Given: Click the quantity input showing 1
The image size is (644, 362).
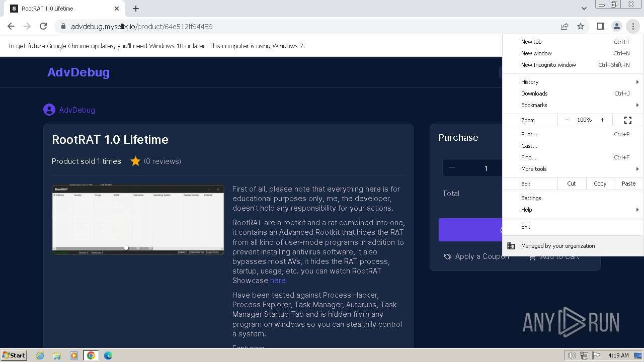Looking at the screenshot, I should [x=486, y=168].
